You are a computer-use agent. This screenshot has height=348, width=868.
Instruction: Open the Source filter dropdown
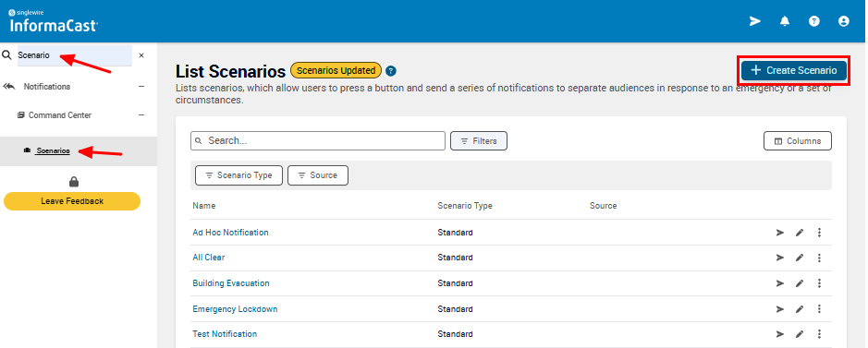[x=318, y=175]
